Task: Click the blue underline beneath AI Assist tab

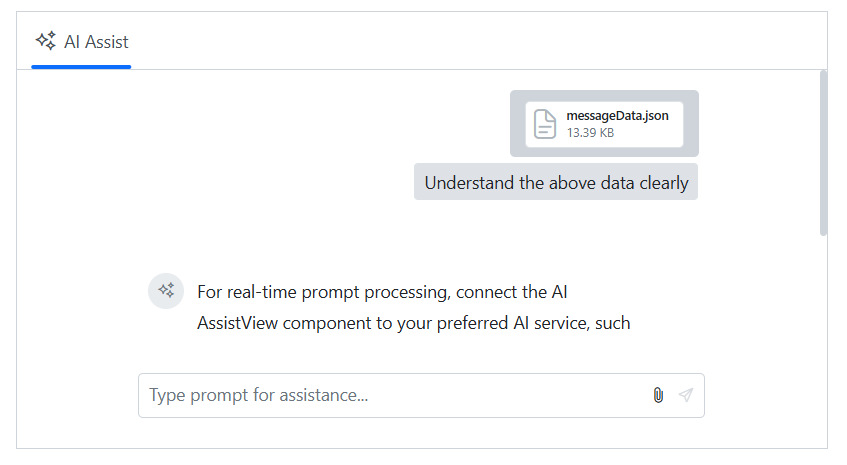Action: tap(81, 67)
